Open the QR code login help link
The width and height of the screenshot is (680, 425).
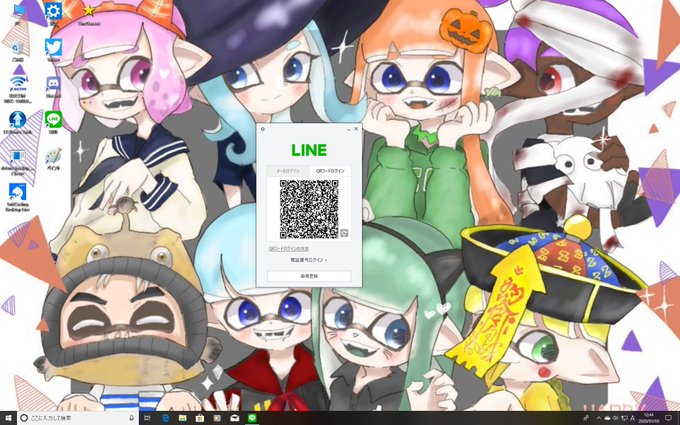coord(289,249)
